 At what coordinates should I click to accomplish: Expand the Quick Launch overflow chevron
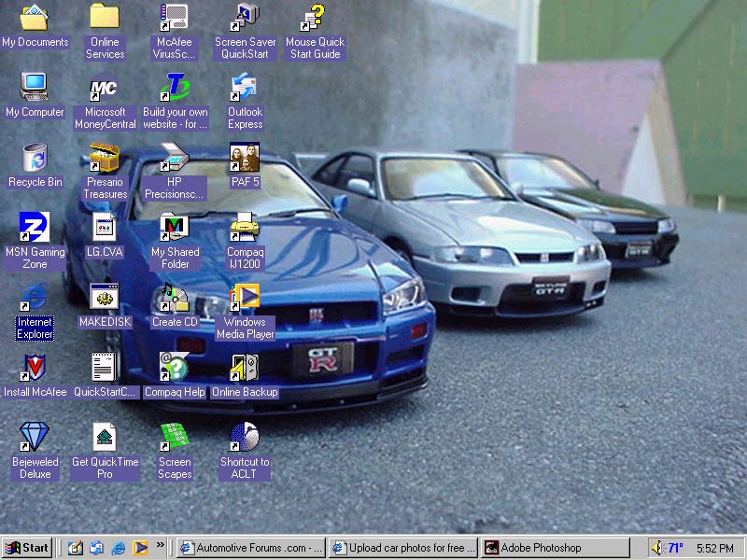[161, 546]
